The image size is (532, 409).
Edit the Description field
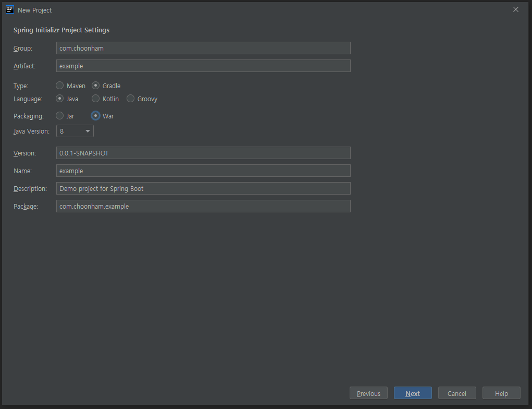pyautogui.click(x=203, y=188)
